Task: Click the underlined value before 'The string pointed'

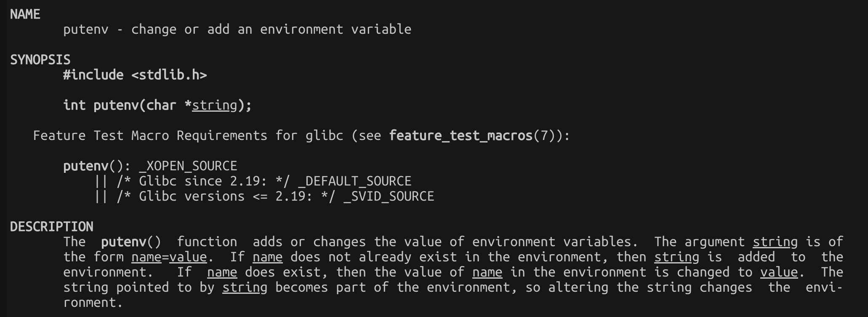Action: pyautogui.click(x=779, y=272)
